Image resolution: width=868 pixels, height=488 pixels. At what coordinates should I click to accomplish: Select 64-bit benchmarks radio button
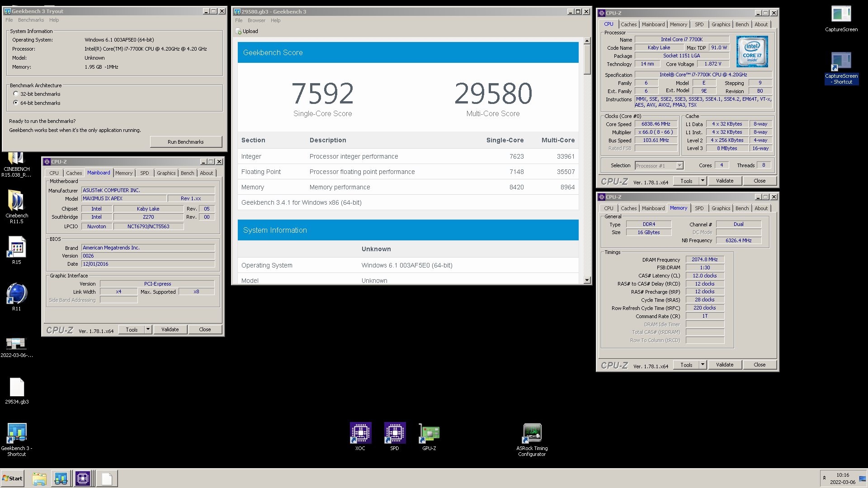pos(16,103)
